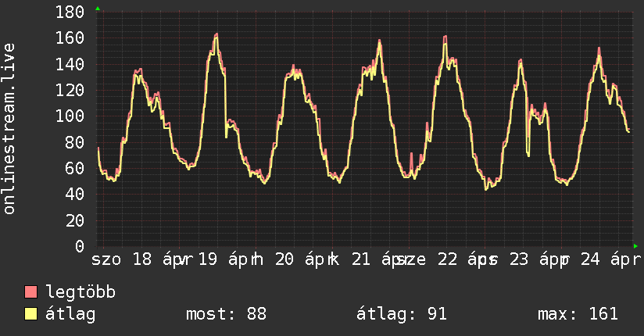Image resolution: width=644 pixels, height=336 pixels.
Task: Click the vertical axis title onlinestream.live
Action: point(9,129)
